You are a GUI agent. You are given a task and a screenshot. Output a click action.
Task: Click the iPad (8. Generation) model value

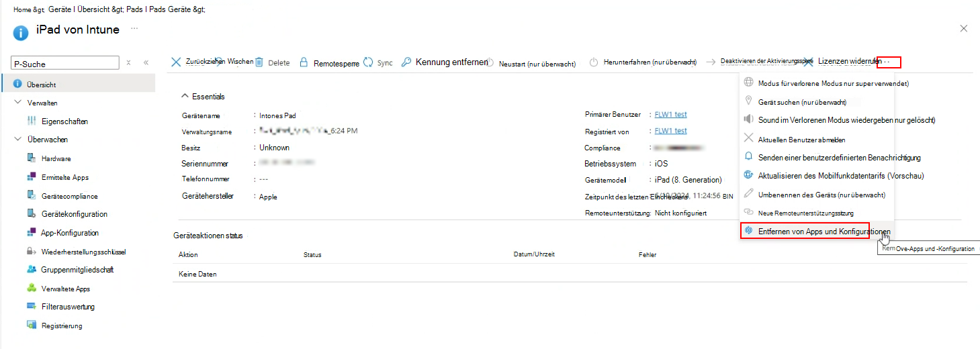(x=688, y=180)
